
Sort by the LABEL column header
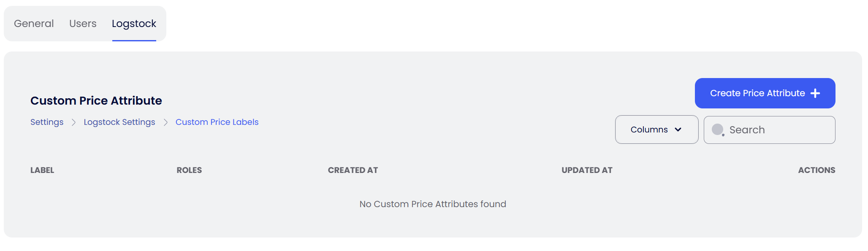pos(42,170)
